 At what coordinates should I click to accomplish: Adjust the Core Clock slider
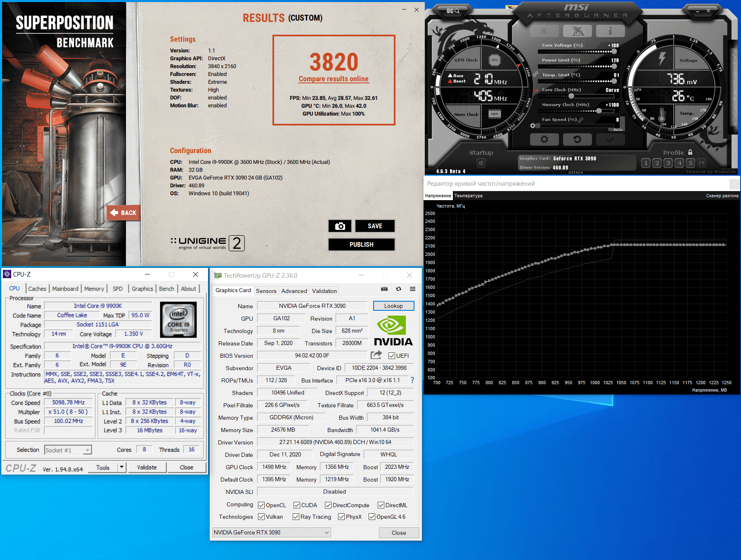click(577, 96)
